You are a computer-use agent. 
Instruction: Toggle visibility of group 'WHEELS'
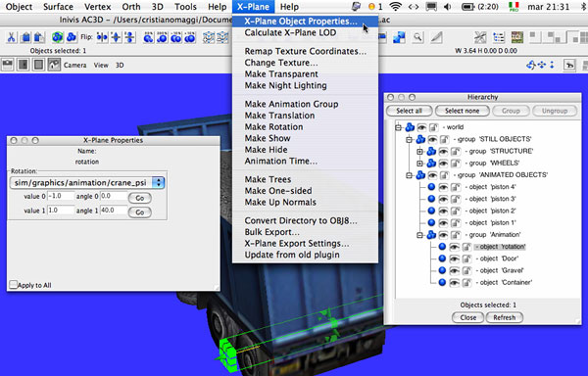click(x=443, y=164)
